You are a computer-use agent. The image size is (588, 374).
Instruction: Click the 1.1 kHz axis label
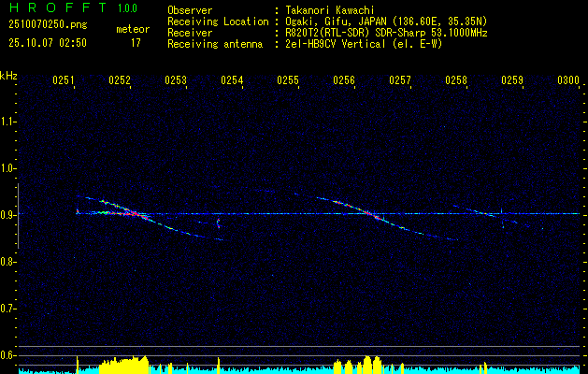(x=7, y=122)
